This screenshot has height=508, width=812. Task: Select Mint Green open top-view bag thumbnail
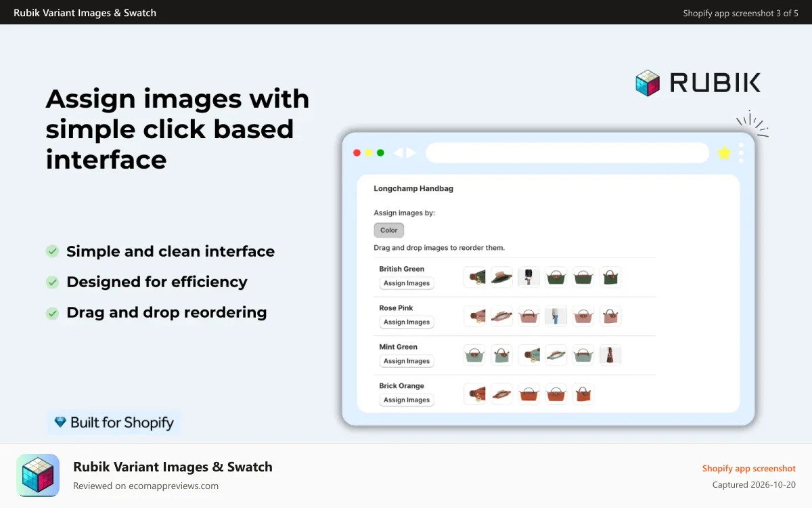point(556,355)
